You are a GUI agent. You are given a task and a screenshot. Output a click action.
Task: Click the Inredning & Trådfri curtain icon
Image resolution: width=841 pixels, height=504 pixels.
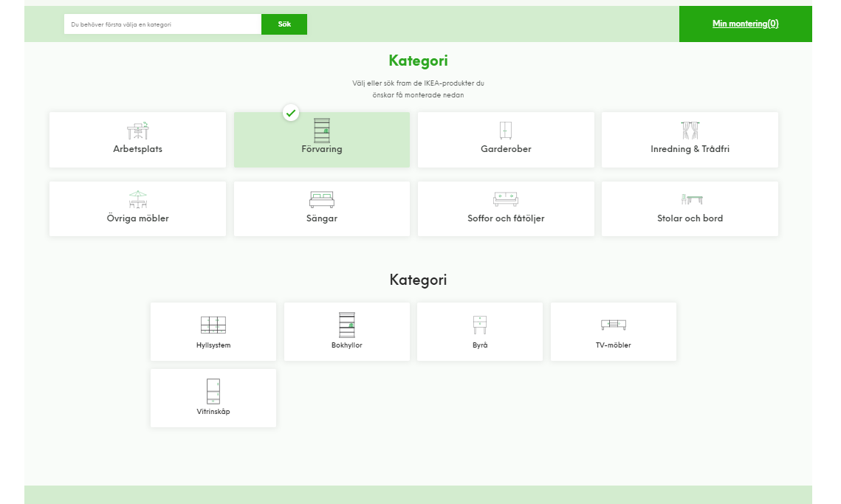pos(690,131)
